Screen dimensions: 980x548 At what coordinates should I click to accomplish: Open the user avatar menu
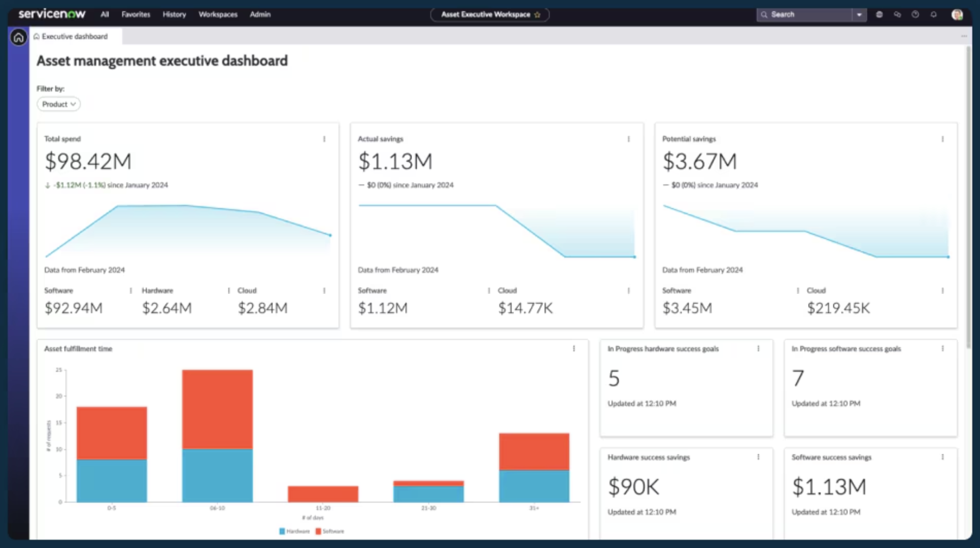[957, 14]
